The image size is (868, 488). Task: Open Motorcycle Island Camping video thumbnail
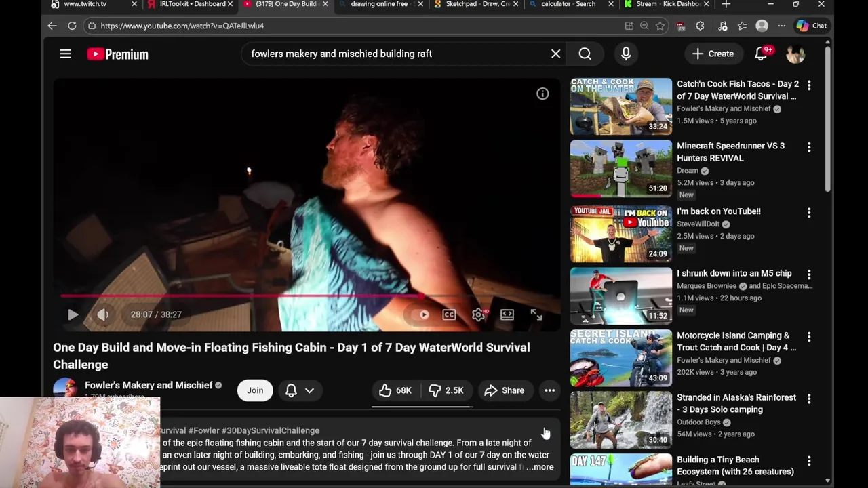(621, 358)
